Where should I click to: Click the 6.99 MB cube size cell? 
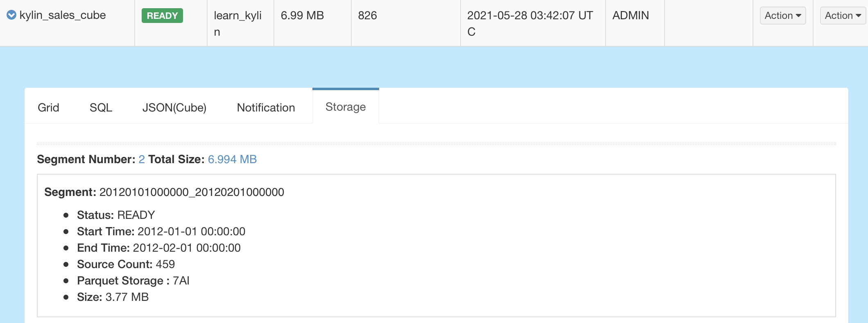[x=302, y=16]
